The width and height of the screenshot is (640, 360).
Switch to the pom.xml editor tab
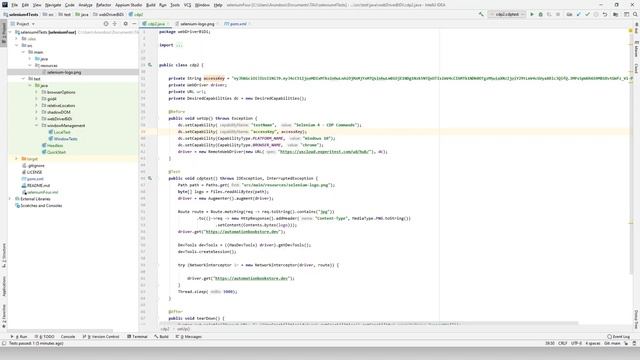[236, 24]
